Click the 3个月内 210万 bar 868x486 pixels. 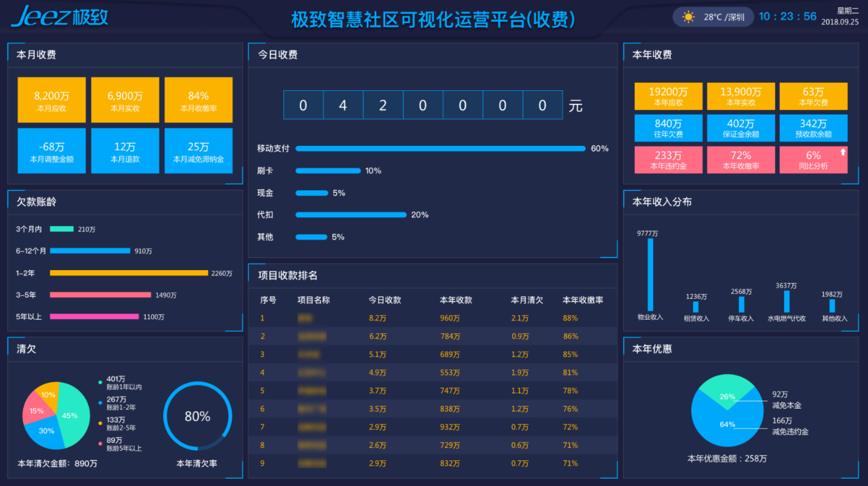pos(62,229)
